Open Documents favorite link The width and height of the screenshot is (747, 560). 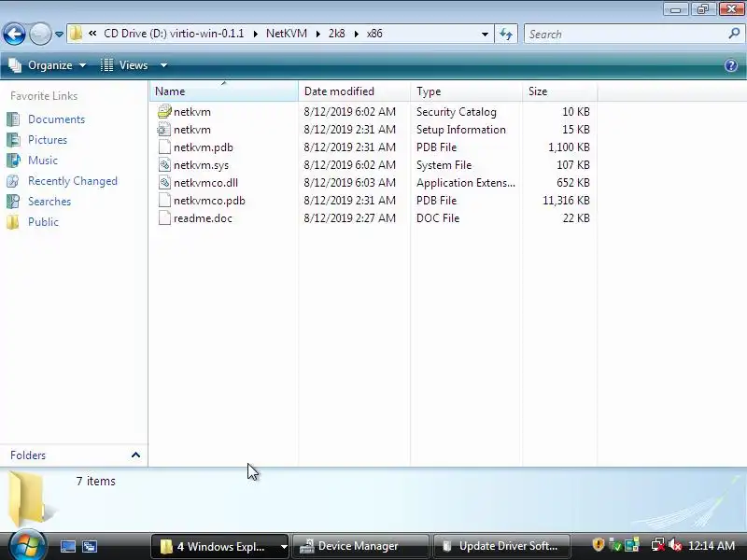pos(56,119)
